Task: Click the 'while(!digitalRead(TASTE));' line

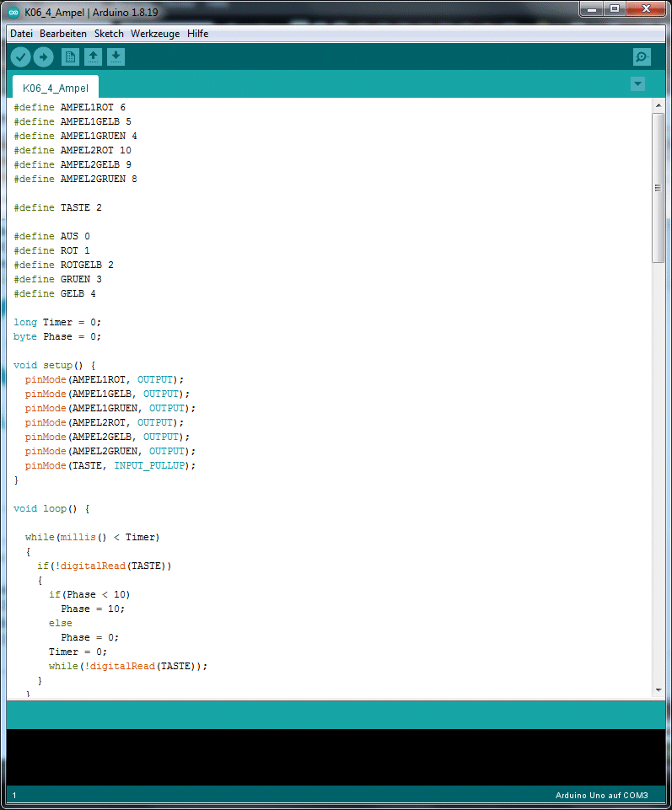Action: [128, 667]
